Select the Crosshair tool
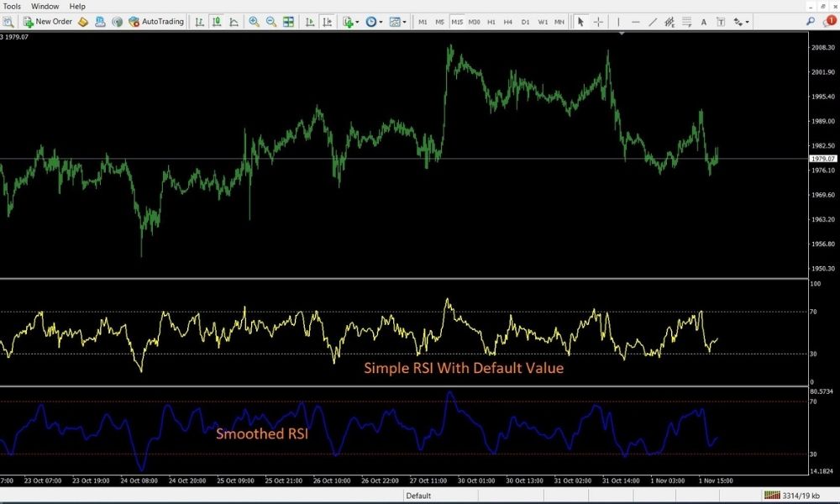This screenshot has width=840, height=504. [598, 21]
